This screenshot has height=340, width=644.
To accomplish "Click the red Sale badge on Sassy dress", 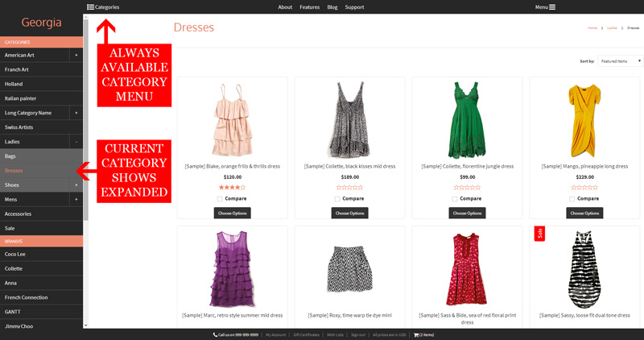I will [539, 233].
